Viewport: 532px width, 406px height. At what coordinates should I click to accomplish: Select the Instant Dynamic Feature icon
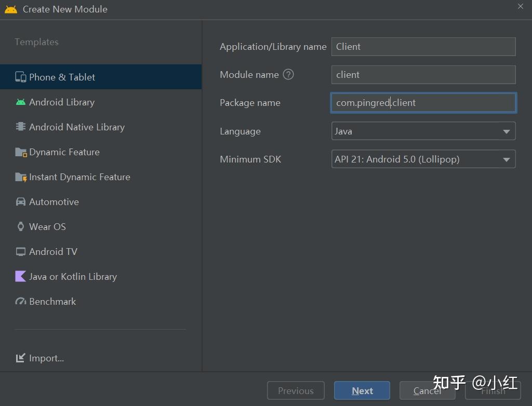(21, 177)
